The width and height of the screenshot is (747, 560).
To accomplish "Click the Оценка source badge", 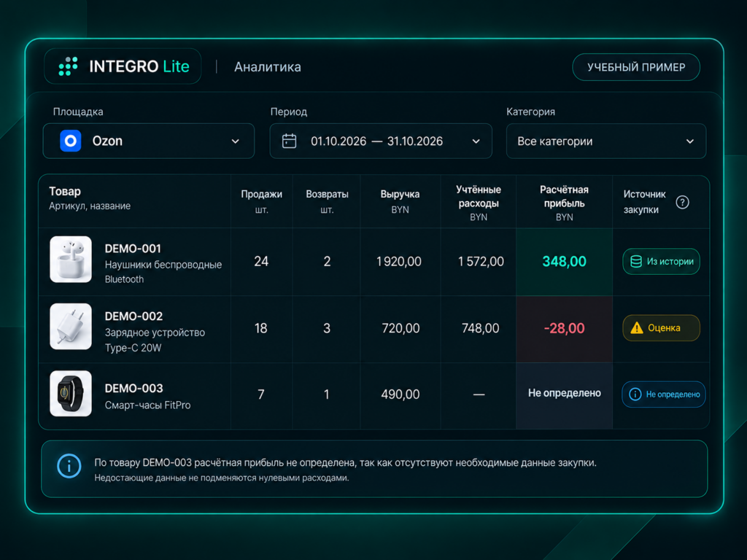I will 661,328.
